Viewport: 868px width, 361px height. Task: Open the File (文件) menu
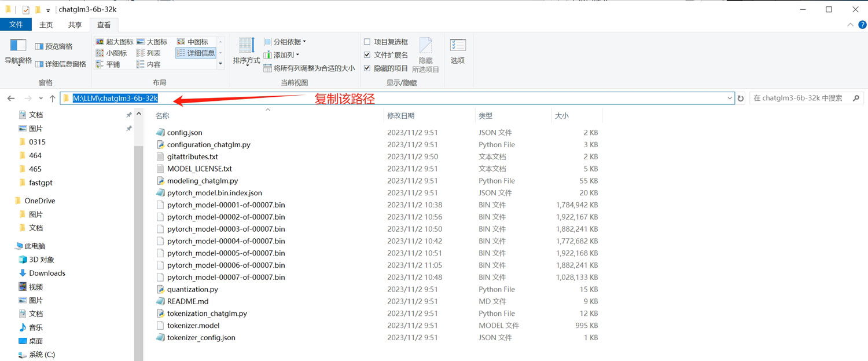click(16, 25)
